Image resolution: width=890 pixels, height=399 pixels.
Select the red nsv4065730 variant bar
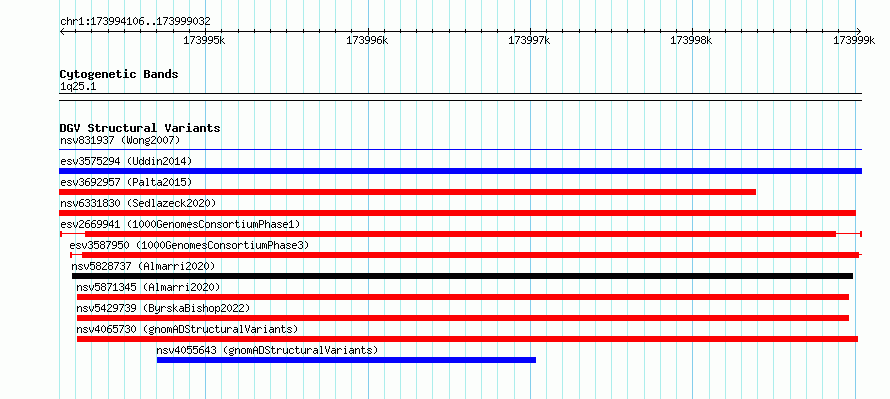pos(467,339)
